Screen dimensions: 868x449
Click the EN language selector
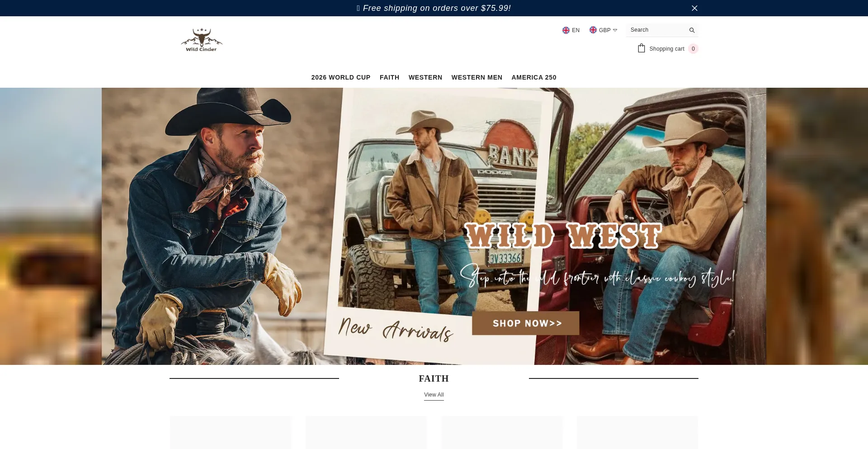pyautogui.click(x=571, y=30)
